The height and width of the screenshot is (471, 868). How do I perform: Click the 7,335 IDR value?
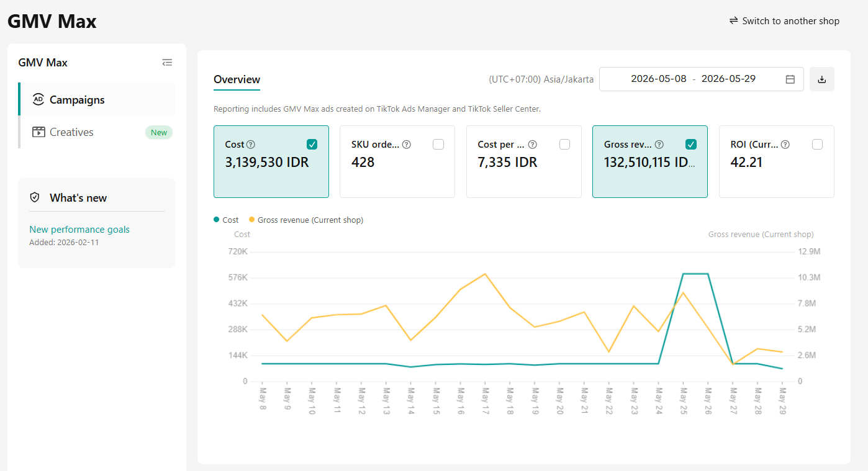507,163
